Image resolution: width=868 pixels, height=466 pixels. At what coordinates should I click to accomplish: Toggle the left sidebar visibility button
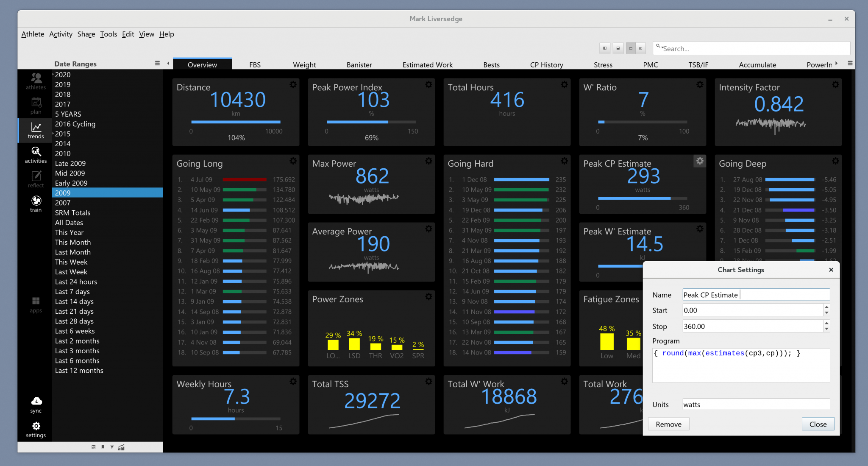(x=604, y=48)
